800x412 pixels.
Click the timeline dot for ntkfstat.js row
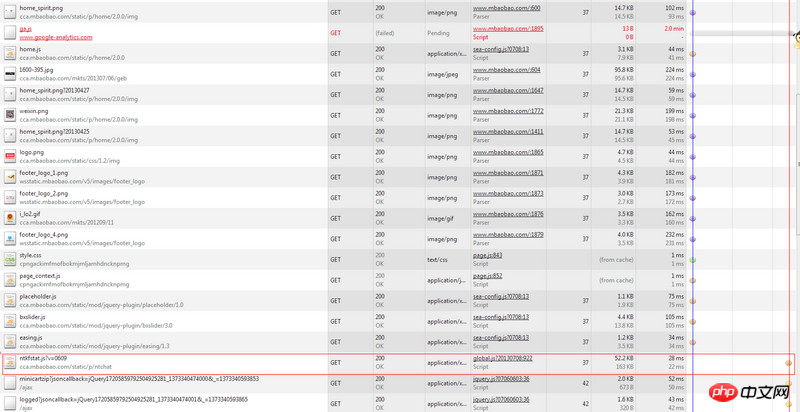click(788, 363)
